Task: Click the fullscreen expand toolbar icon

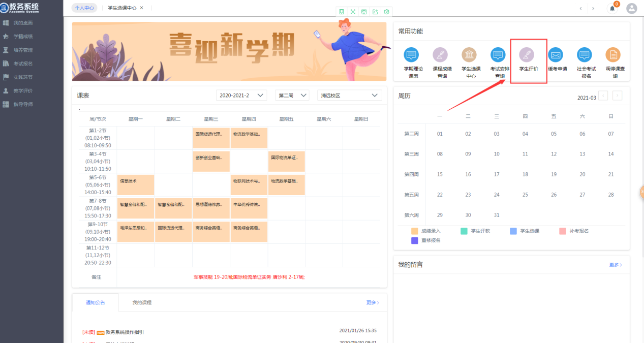Action: point(353,12)
